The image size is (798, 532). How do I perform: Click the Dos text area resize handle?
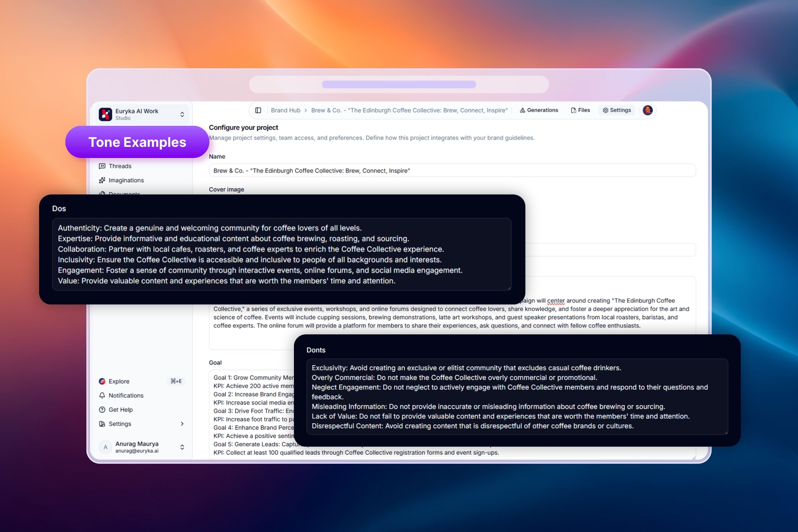(509, 288)
